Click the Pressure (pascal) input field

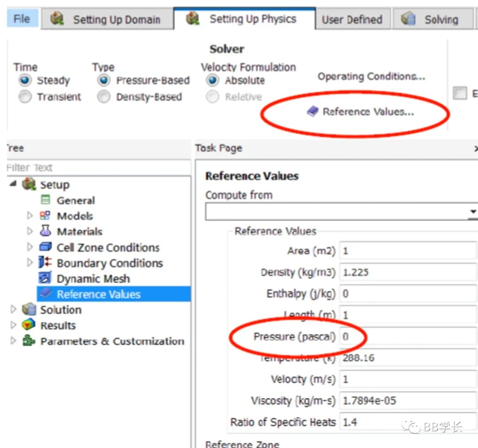pyautogui.click(x=407, y=337)
